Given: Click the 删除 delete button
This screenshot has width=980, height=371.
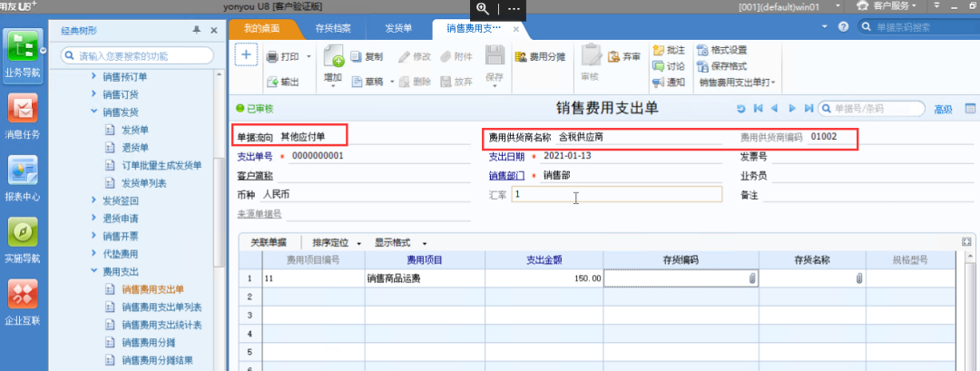Looking at the screenshot, I should coord(415,82).
